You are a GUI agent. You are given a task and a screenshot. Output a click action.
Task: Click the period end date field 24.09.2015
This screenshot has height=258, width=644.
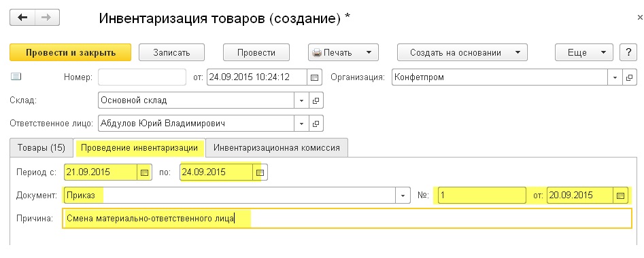tap(216, 172)
